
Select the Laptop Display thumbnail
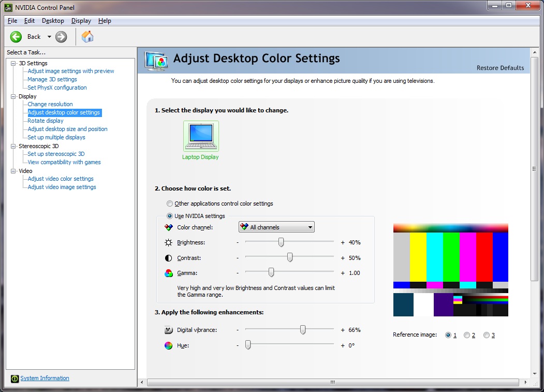pyautogui.click(x=201, y=136)
